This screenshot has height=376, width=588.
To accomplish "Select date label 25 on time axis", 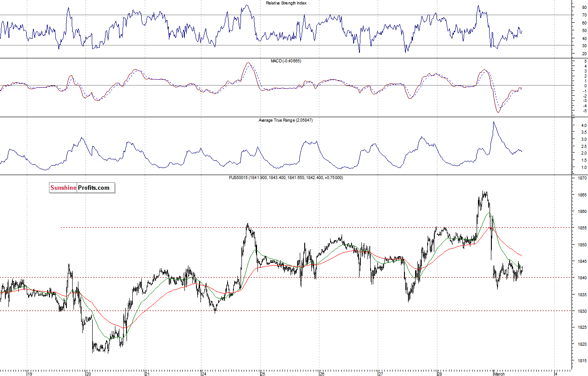I will [263, 374].
